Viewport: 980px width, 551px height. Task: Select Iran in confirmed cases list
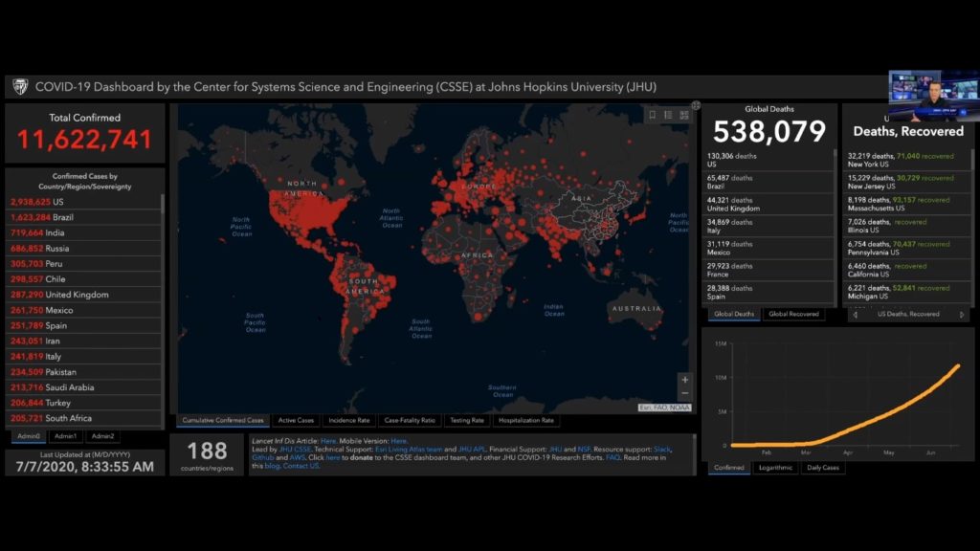pyautogui.click(x=84, y=342)
